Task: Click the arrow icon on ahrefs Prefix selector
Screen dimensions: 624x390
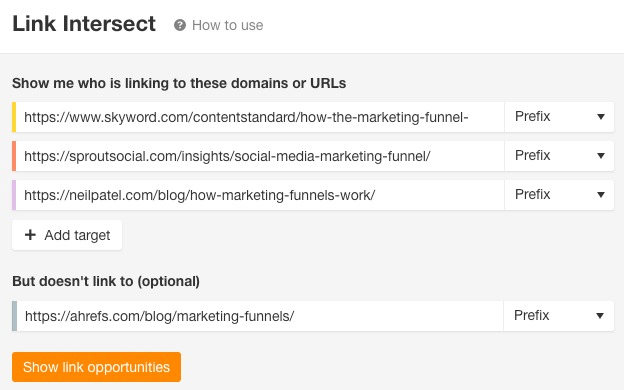Action: [600, 316]
